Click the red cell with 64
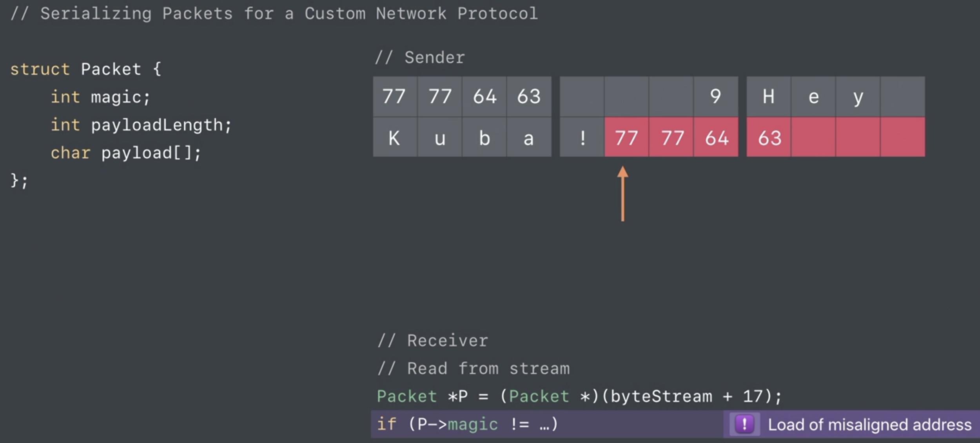Image resolution: width=980 pixels, height=443 pixels. [716, 137]
